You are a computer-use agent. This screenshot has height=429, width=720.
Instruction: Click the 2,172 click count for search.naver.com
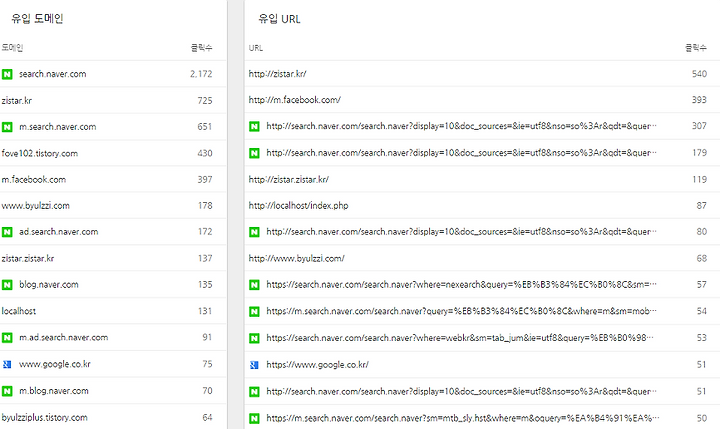(201, 74)
